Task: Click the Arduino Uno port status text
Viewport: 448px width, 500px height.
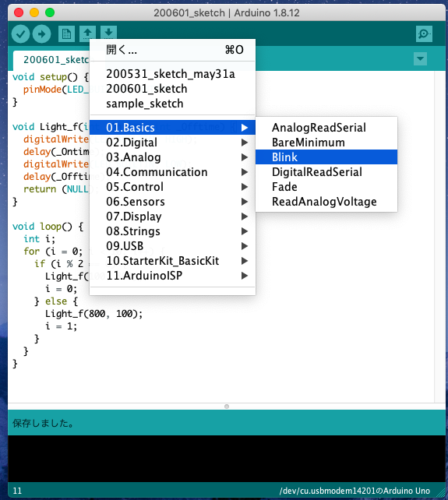Action: coord(355,491)
